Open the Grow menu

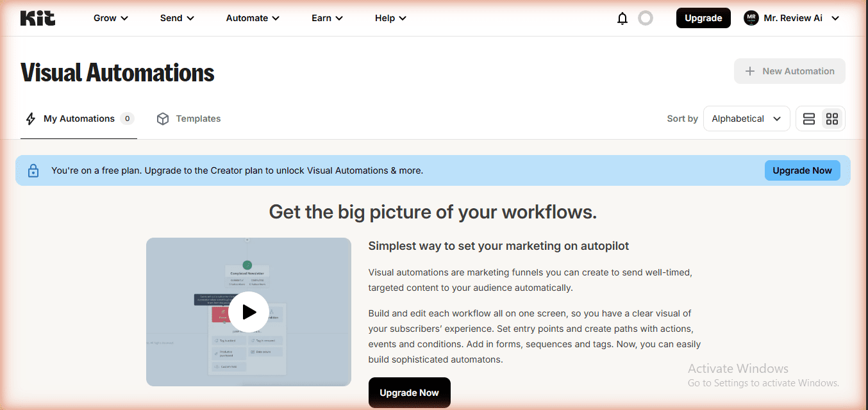click(x=111, y=18)
